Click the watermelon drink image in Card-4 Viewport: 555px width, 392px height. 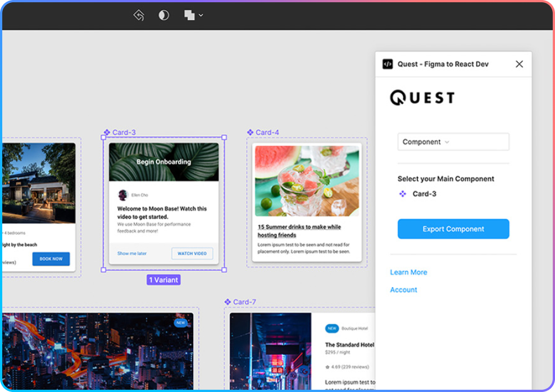click(307, 181)
